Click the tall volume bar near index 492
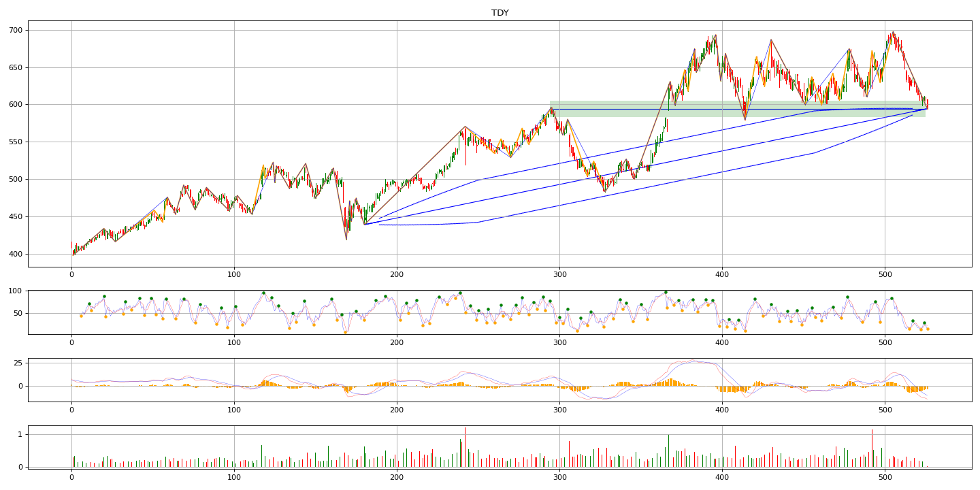Viewport: 980px width, 490px height. coord(872,448)
